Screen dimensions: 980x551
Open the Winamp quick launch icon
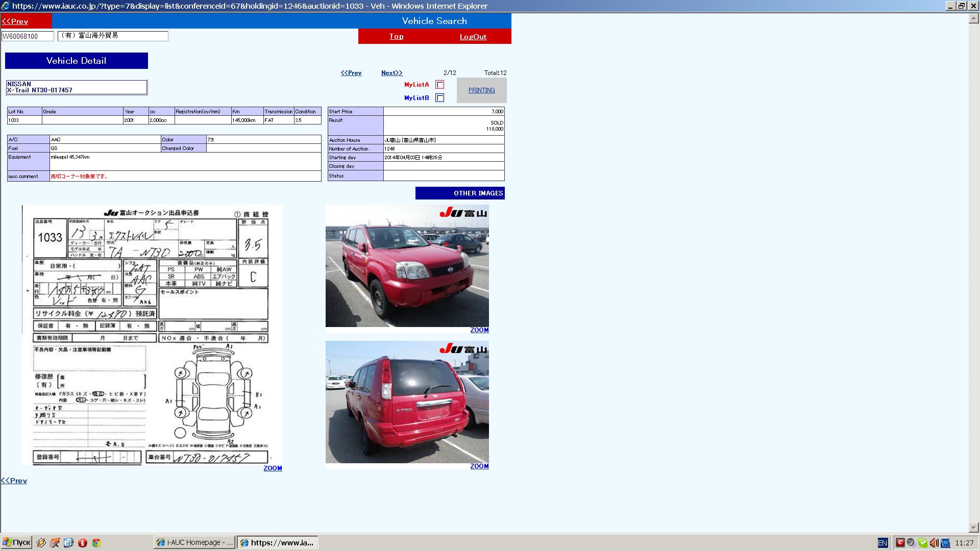41,543
